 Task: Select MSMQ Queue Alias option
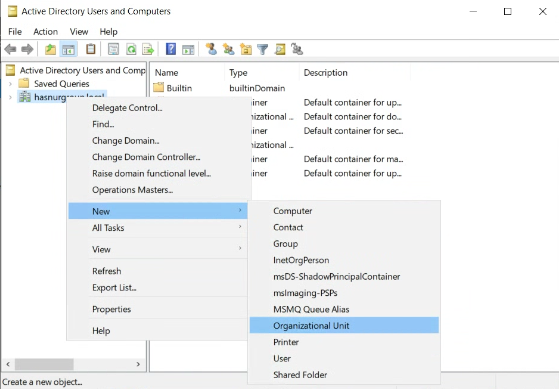(x=344, y=309)
